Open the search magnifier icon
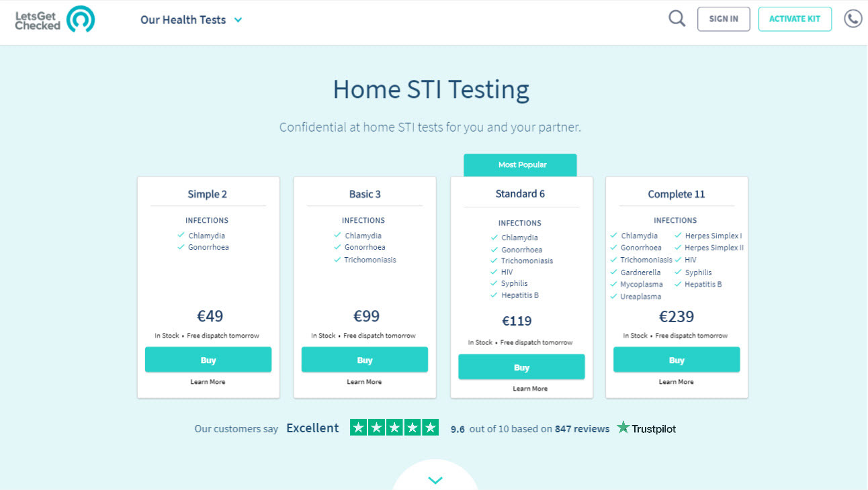868x490 pixels. click(677, 19)
